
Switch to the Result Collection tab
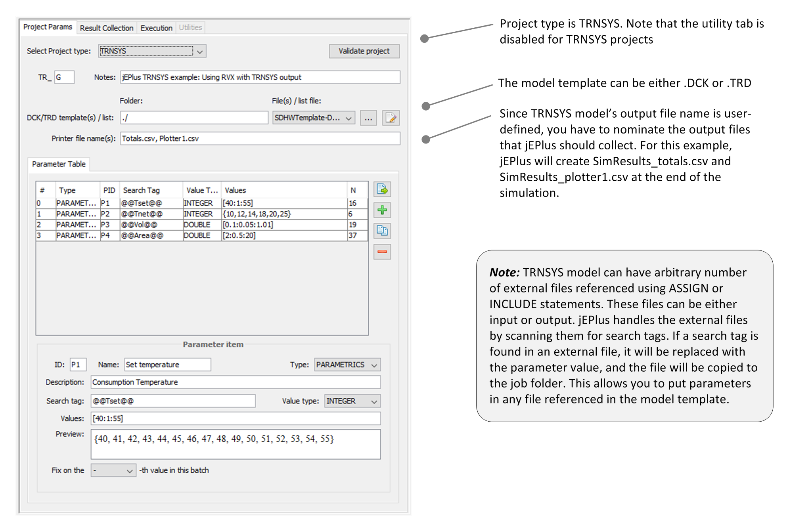pyautogui.click(x=106, y=28)
